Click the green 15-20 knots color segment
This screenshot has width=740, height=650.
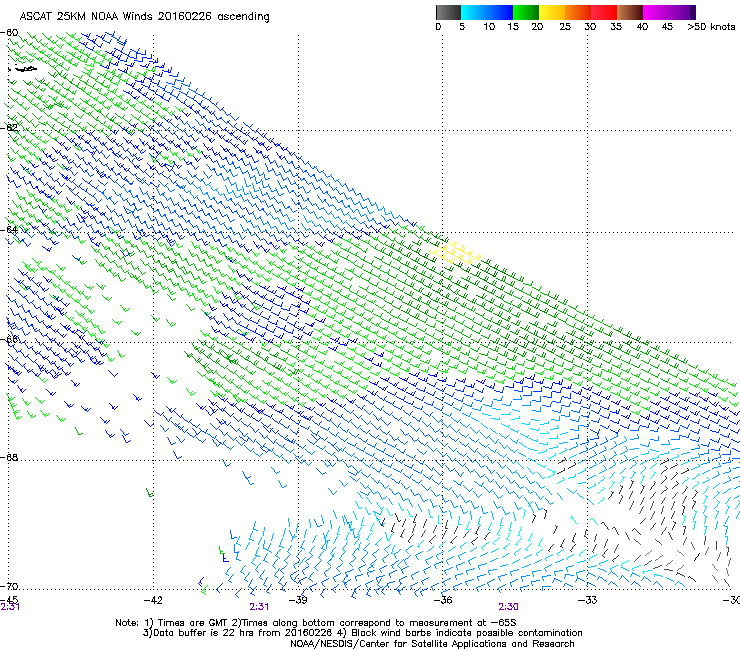click(x=526, y=12)
